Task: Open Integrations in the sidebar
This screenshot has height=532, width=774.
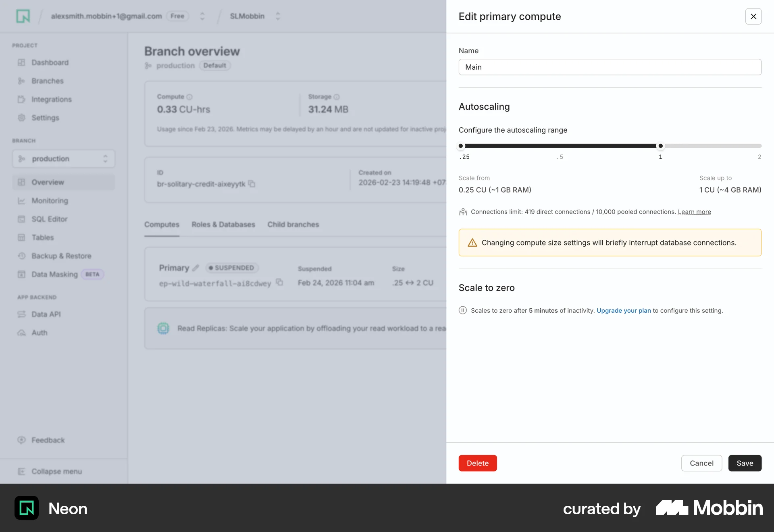Action: (52, 100)
